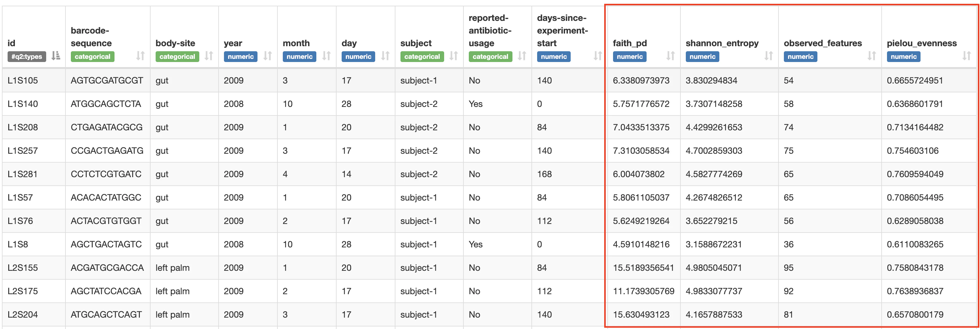This screenshot has width=980, height=329.
Task: Select sample id L1S140
Action: point(23,104)
